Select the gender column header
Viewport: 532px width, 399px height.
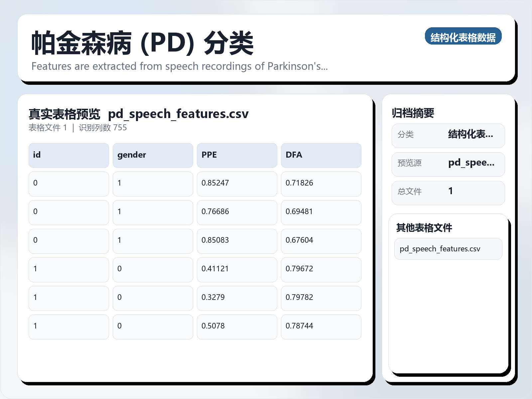[x=153, y=155]
